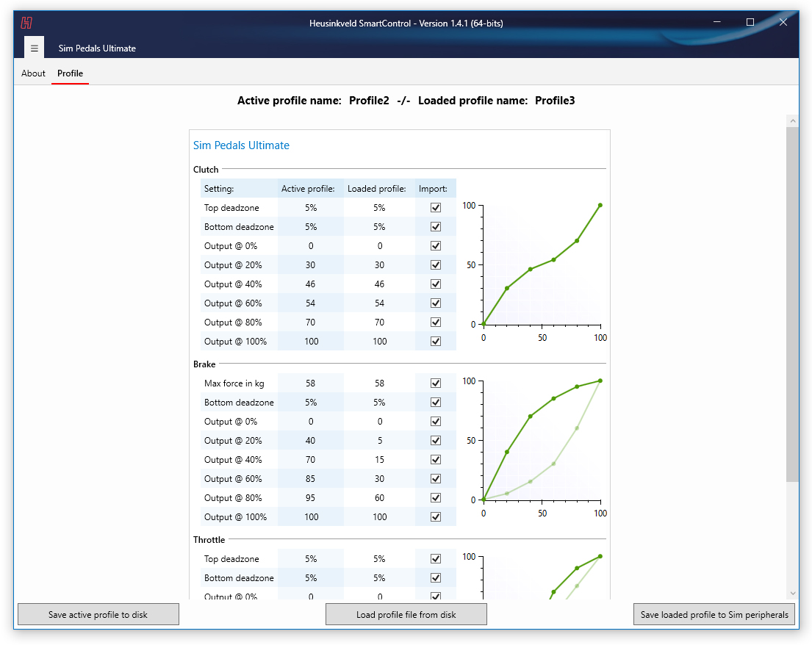Image resolution: width=812 pixels, height=645 pixels.
Task: Click the Sim Pedals Ultimate section heading
Action: (241, 145)
